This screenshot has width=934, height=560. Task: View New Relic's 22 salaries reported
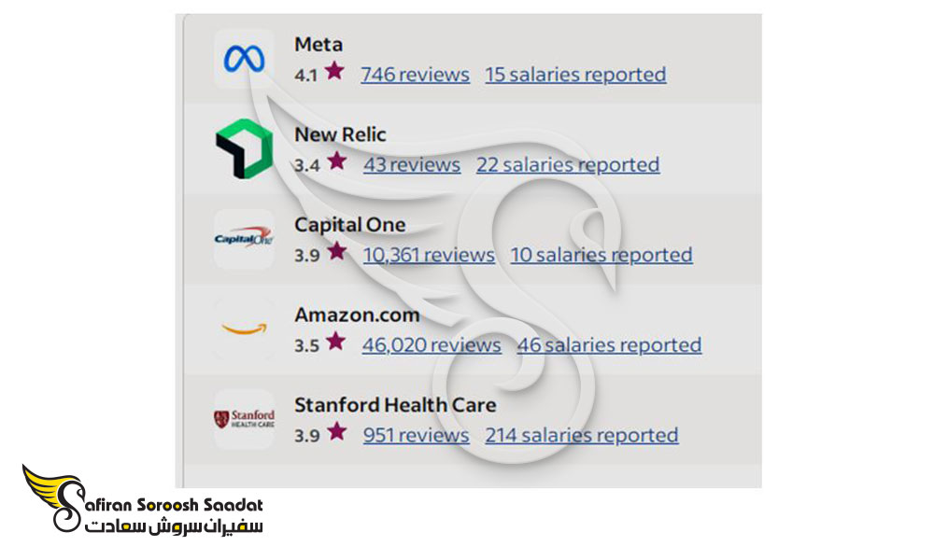coord(568,165)
